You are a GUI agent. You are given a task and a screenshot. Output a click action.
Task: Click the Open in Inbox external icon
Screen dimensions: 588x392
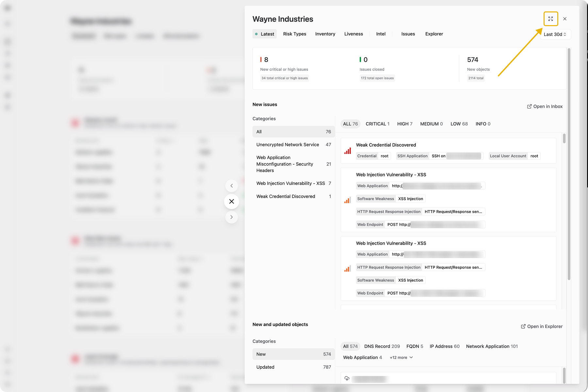529,106
